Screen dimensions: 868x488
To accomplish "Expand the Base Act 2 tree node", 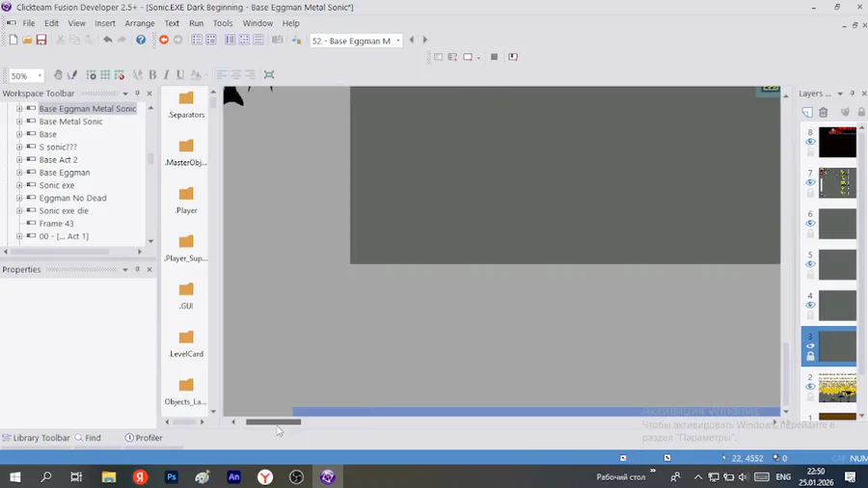I will (19, 160).
